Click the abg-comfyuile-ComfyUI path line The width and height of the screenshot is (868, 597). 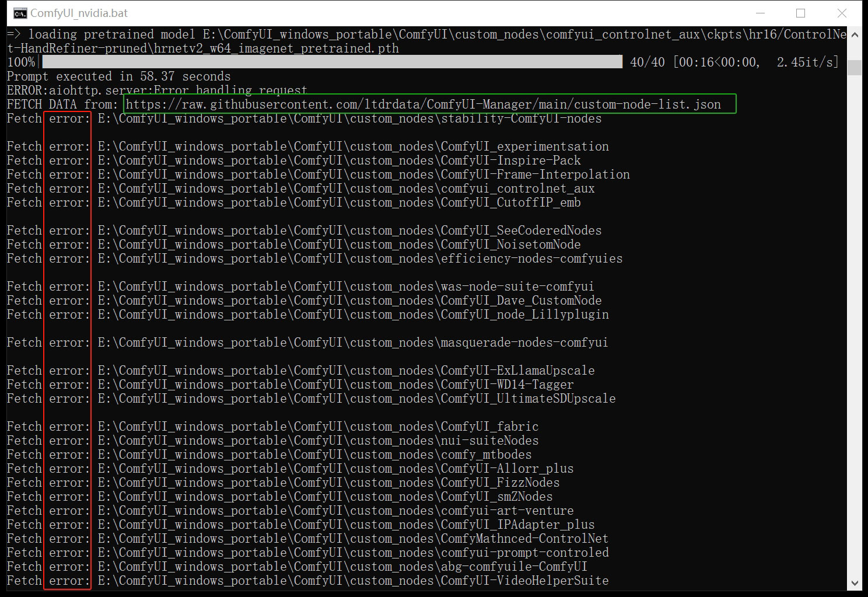(x=297, y=567)
